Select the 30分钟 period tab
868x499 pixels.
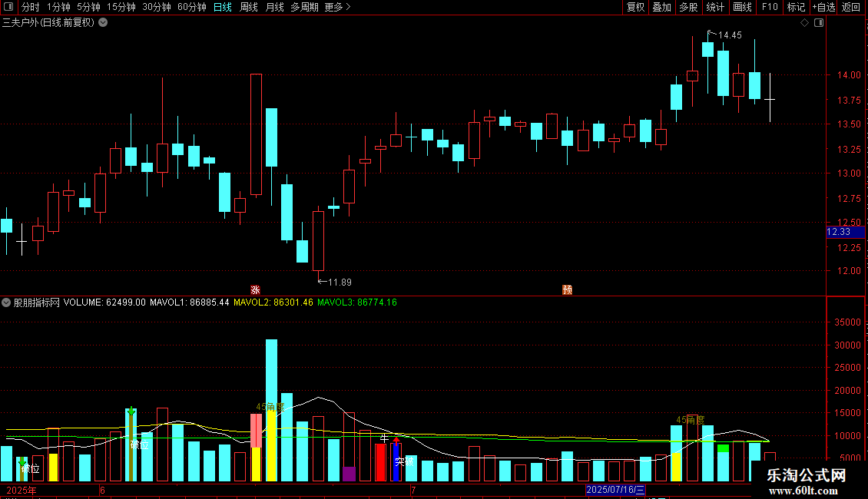[x=156, y=7]
